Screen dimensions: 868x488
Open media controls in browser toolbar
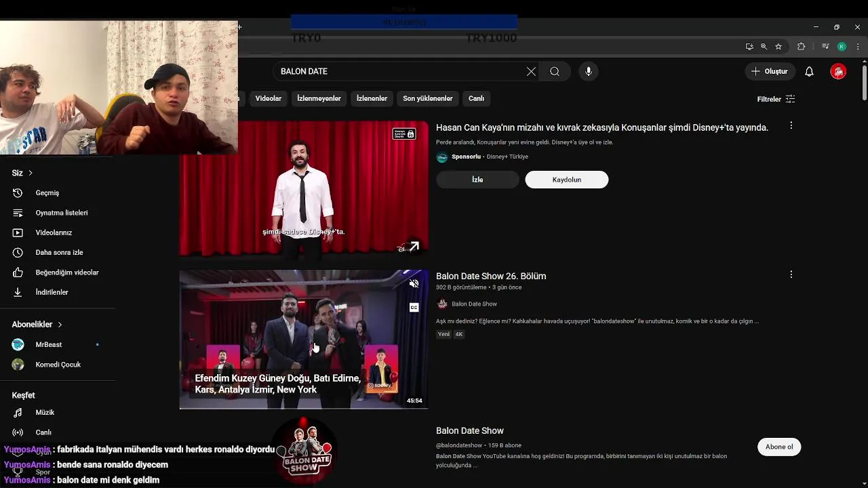(x=825, y=47)
